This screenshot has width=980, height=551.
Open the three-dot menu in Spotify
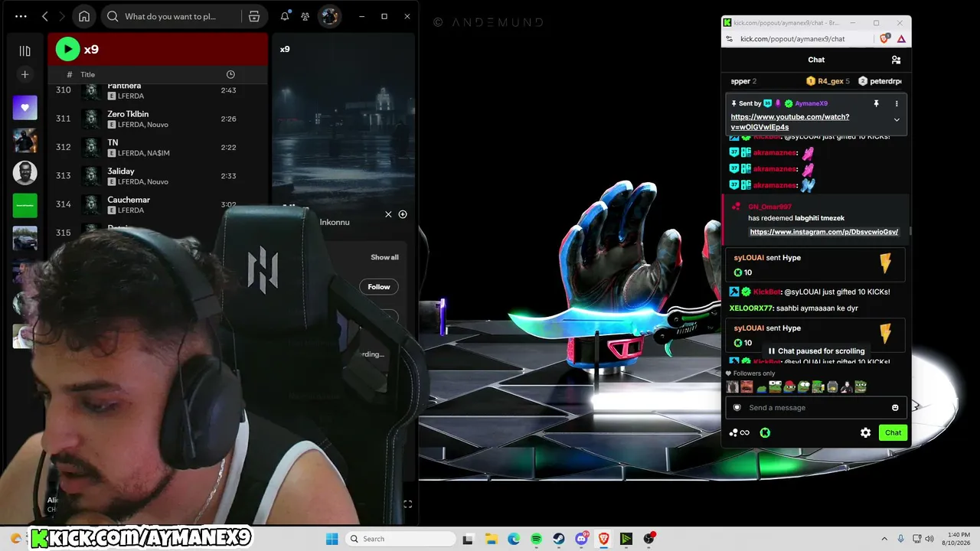pyautogui.click(x=21, y=16)
